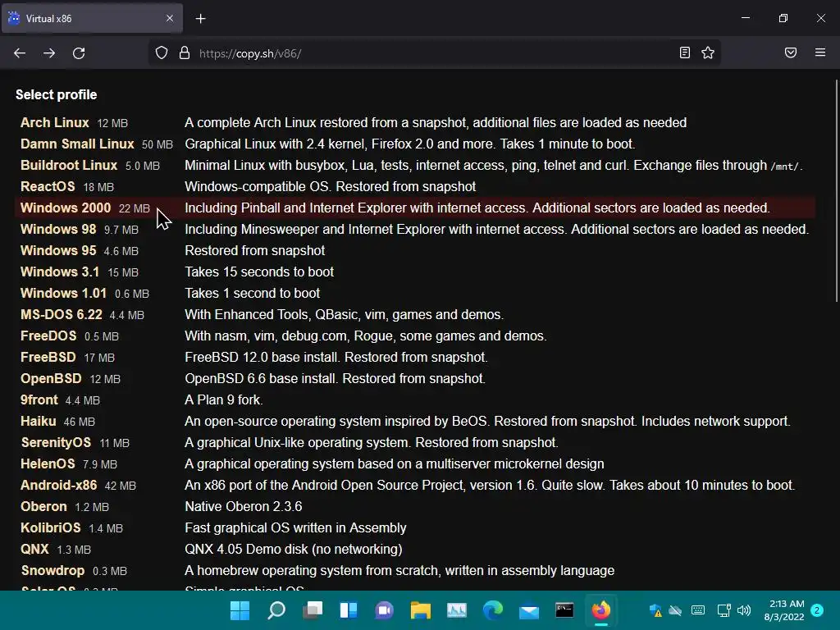Toggle reader view icon in address bar
Image resolution: width=840 pixels, height=630 pixels.
tap(685, 52)
